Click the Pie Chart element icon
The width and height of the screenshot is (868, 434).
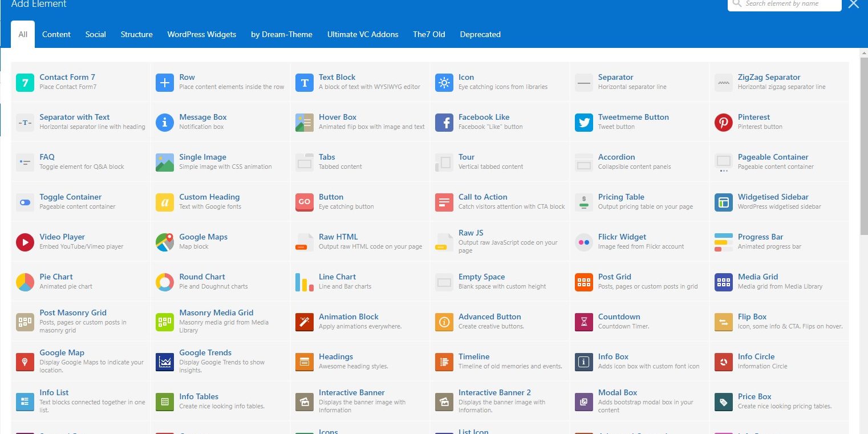tap(25, 281)
